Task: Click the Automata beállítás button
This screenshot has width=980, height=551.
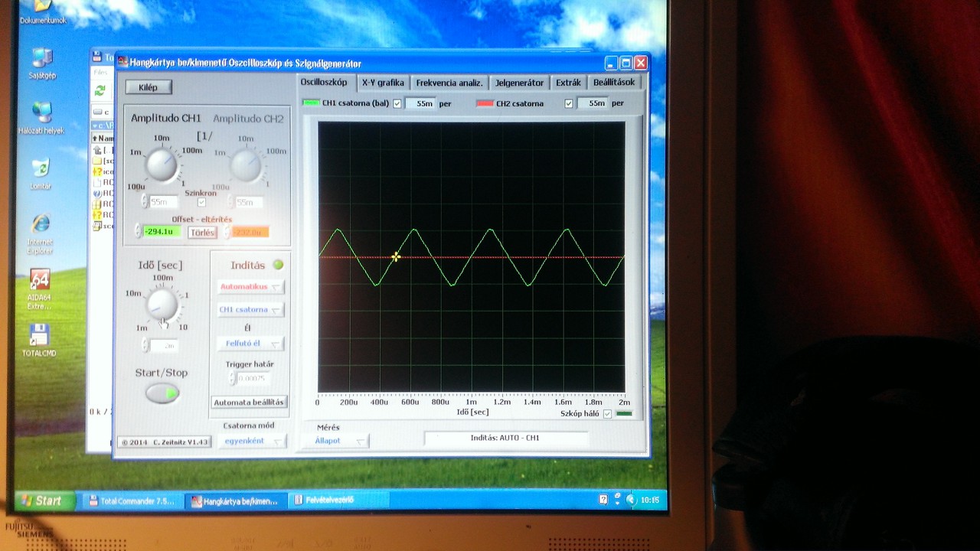Action: pyautogui.click(x=249, y=403)
